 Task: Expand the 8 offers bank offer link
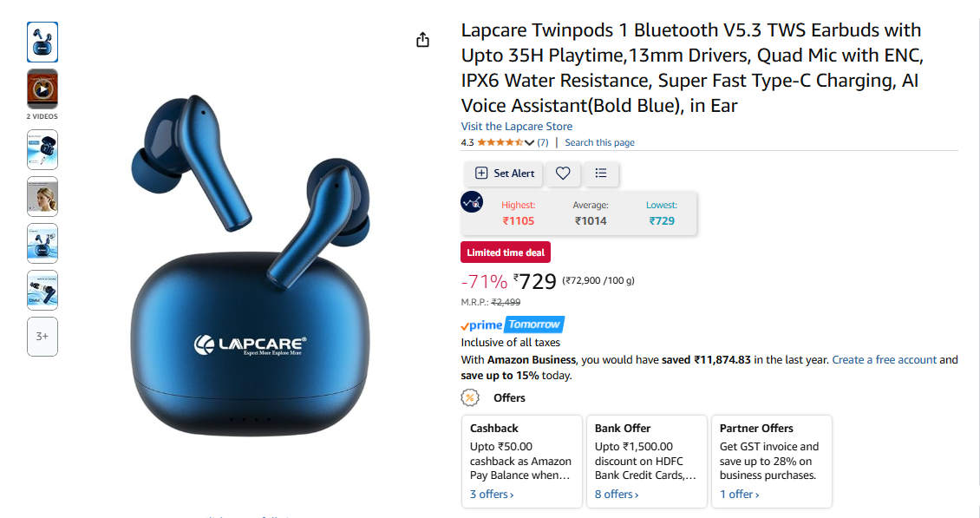[617, 495]
